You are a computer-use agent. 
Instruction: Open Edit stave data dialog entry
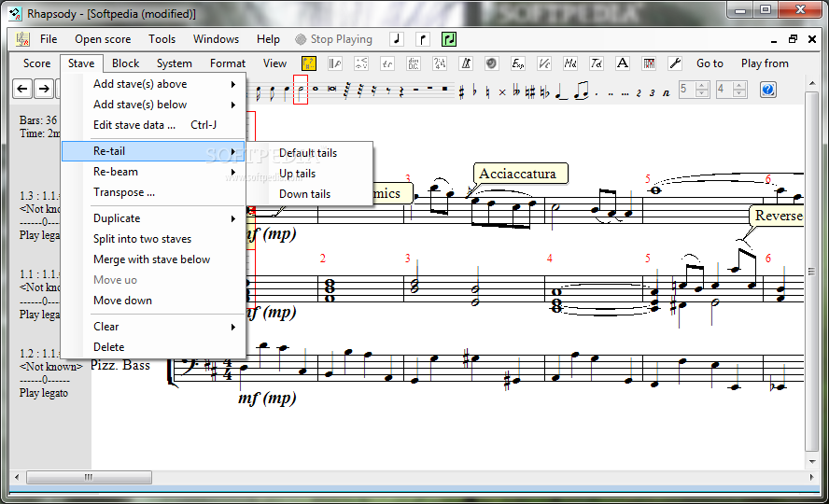pos(153,125)
